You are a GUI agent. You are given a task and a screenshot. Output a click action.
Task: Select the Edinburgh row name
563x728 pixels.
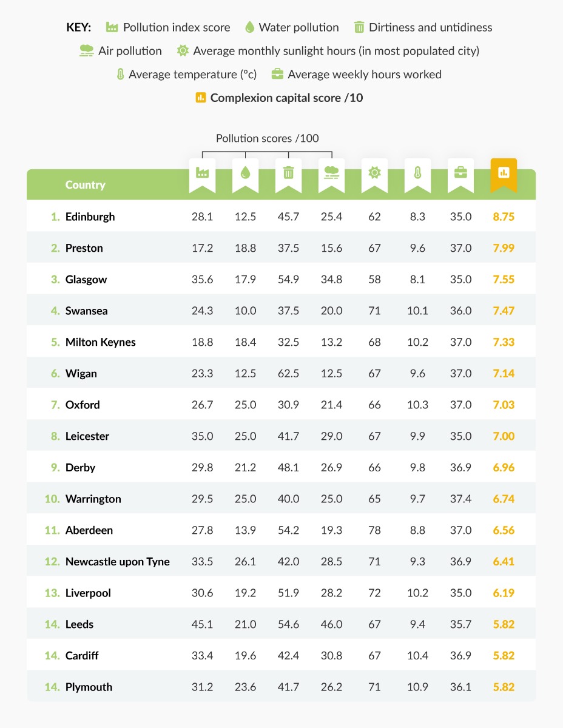[x=90, y=217]
